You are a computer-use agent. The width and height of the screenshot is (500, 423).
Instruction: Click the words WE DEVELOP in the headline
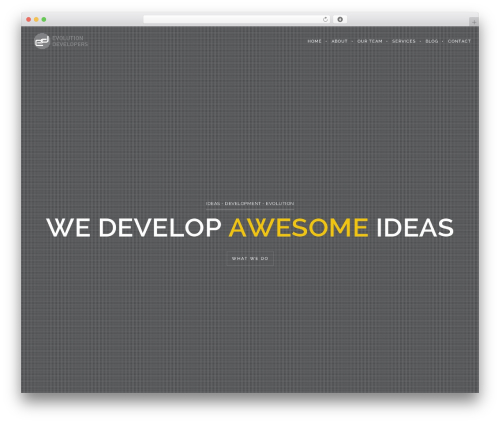click(x=134, y=228)
